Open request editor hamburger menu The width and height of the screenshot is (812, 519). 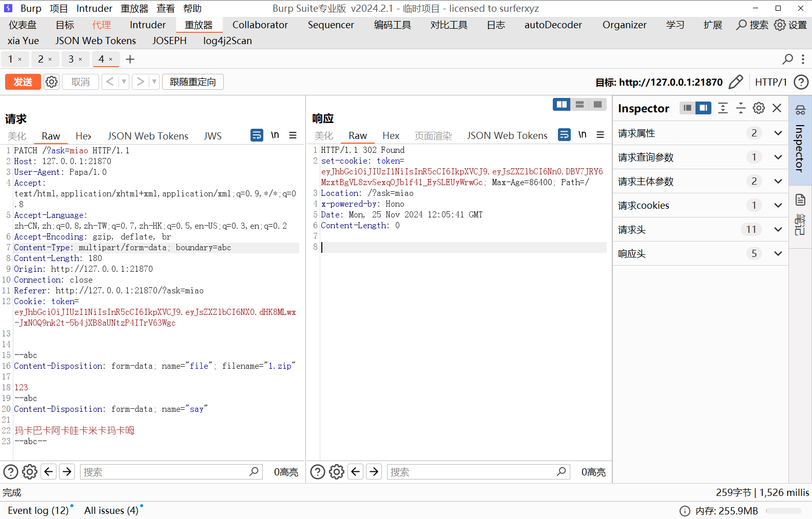[x=293, y=135]
